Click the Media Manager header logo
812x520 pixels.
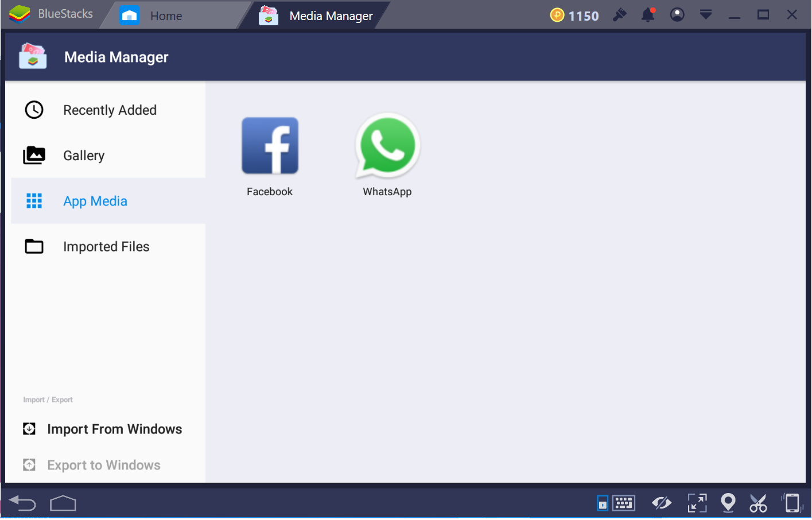pos(33,56)
